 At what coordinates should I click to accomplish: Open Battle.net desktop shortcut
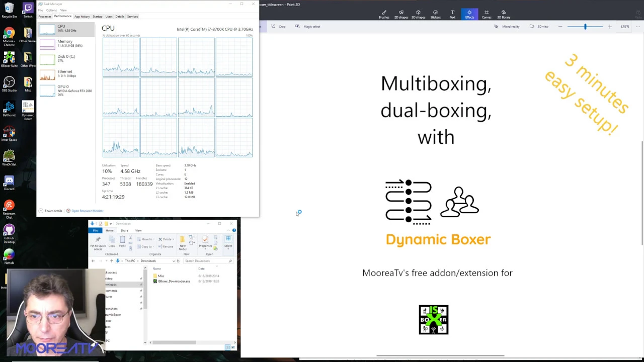point(9,109)
